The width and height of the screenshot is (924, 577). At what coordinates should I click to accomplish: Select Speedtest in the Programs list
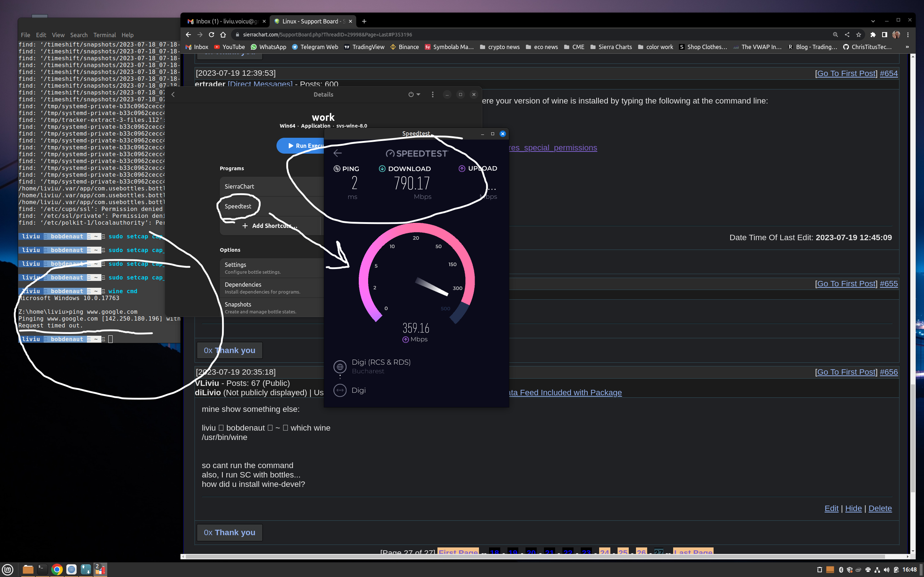pos(238,206)
